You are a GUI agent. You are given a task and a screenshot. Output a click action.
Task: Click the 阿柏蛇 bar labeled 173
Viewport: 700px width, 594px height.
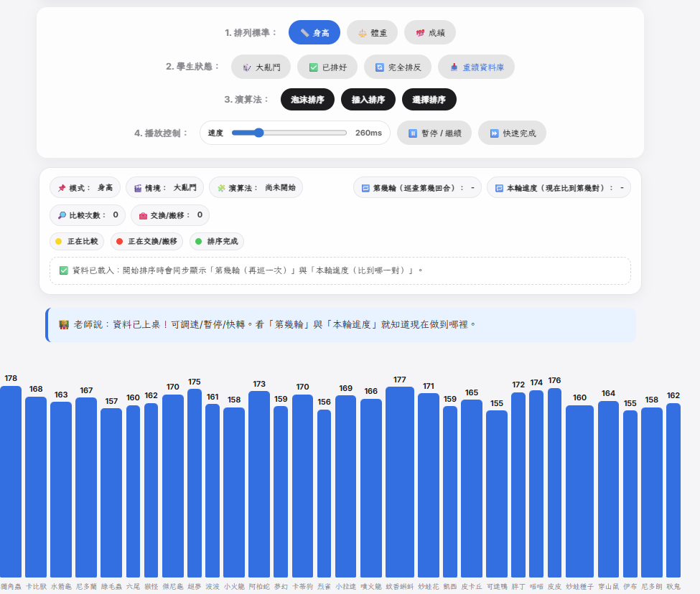tap(259, 484)
